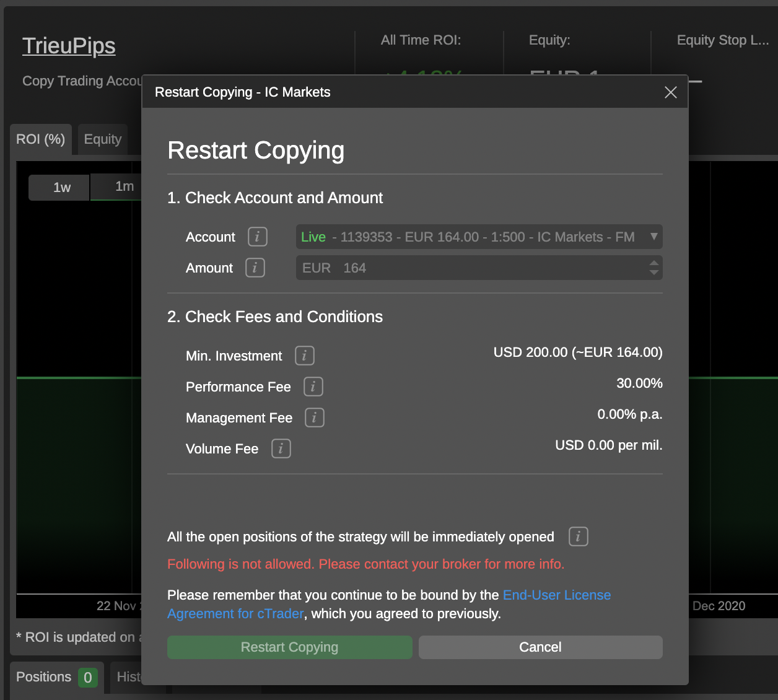The height and width of the screenshot is (700, 778).
Task: Click the dialog title 'Restart Copying - IC Markets'
Action: pyautogui.click(x=243, y=92)
